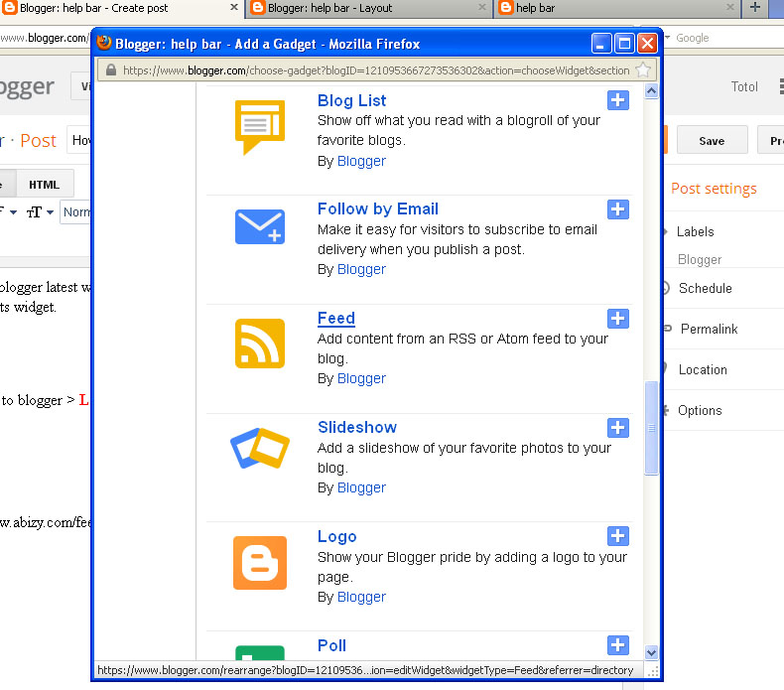Image resolution: width=784 pixels, height=690 pixels.
Task: Add the Blog List gadget with its plus icon
Action: 618,100
